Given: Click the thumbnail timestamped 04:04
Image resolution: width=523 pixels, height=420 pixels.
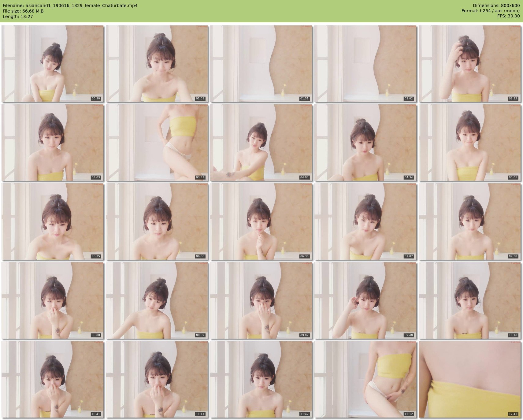Looking at the screenshot, I should pyautogui.click(x=261, y=143).
